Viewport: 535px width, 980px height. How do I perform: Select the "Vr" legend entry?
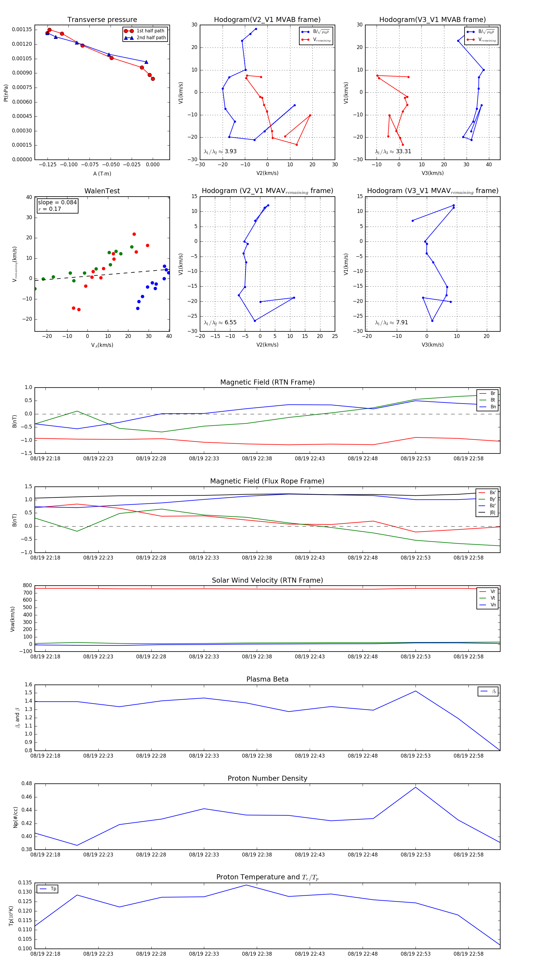point(487,592)
